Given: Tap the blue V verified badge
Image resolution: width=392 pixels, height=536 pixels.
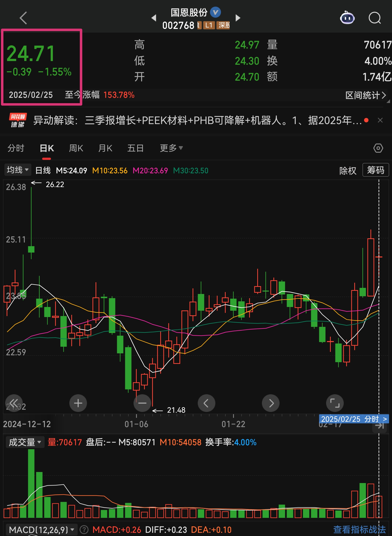Looking at the screenshot, I should click(216, 12).
